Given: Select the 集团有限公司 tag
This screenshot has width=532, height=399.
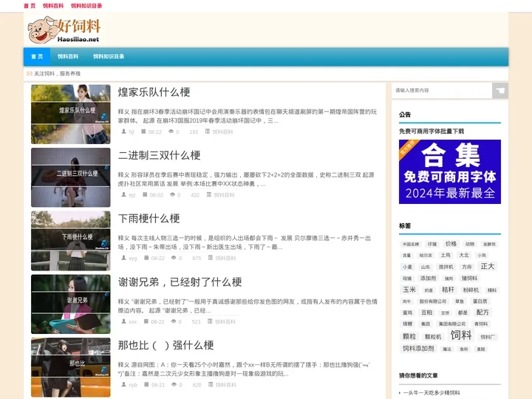Looking at the screenshot, I should (452, 324).
